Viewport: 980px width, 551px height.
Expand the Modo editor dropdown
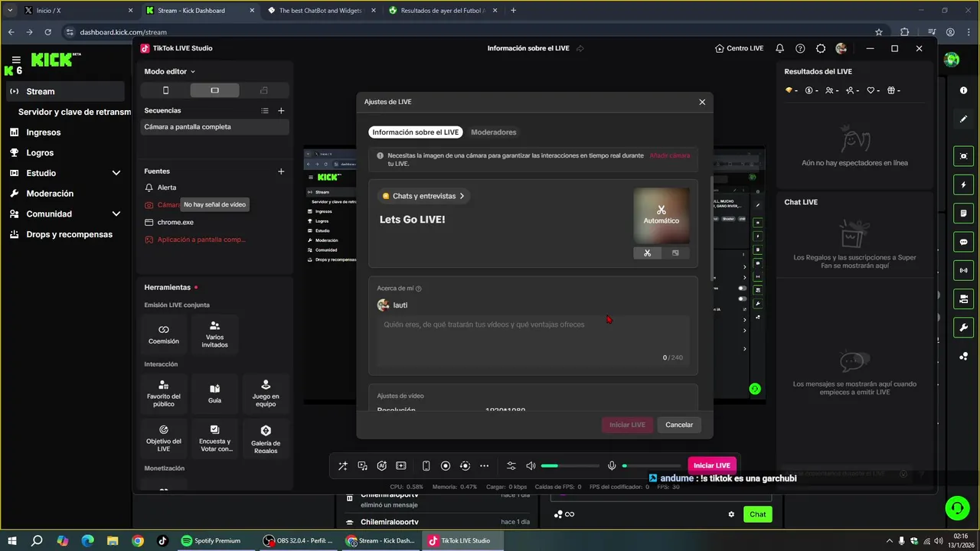pyautogui.click(x=170, y=71)
